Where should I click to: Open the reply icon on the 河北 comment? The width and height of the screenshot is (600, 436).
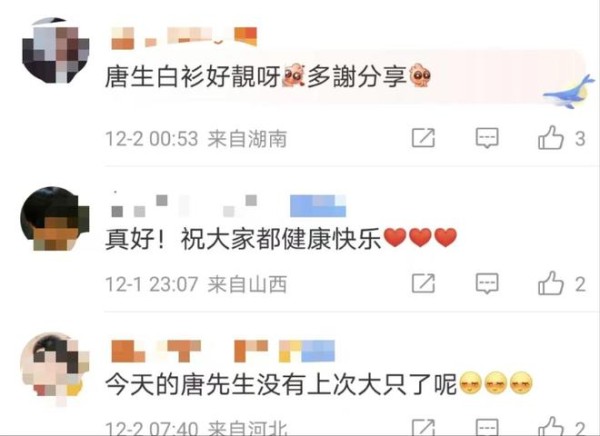pos(487,427)
